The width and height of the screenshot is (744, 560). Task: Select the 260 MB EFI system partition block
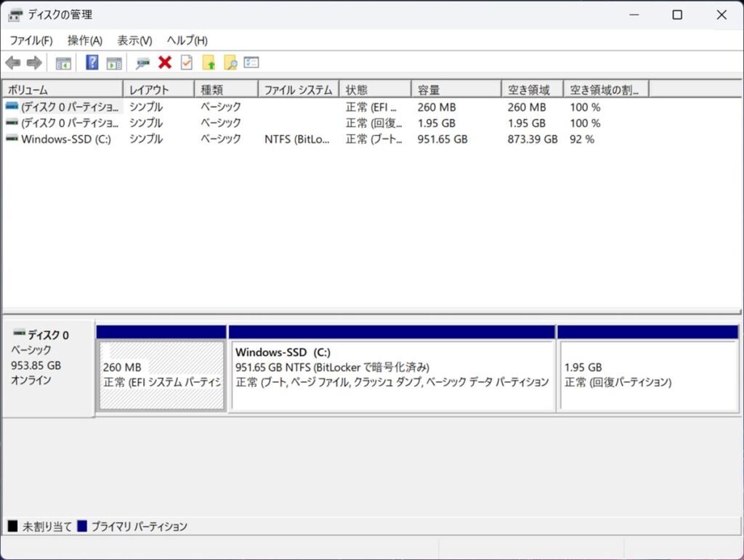tap(161, 375)
